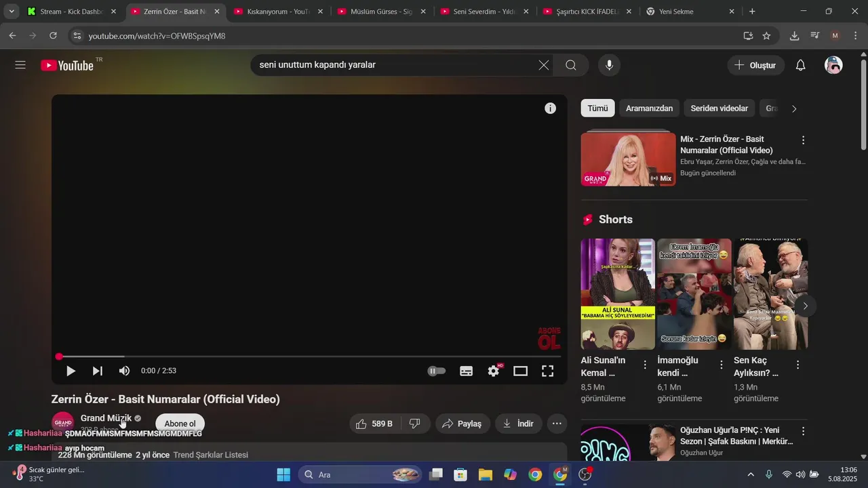Open options for Oğuzhan Uğur video

pyautogui.click(x=803, y=431)
